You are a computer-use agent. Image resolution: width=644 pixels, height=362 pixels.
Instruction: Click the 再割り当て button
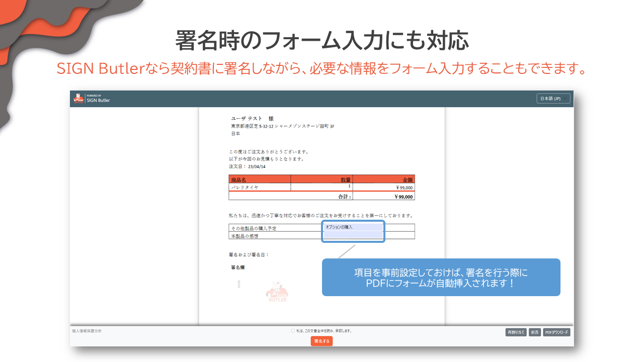[516, 332]
